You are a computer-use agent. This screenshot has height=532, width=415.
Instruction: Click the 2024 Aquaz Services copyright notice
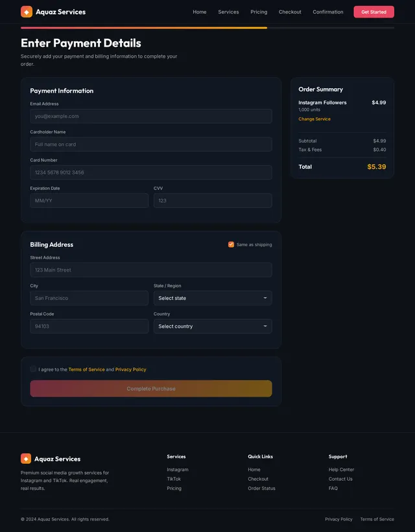pos(65,520)
